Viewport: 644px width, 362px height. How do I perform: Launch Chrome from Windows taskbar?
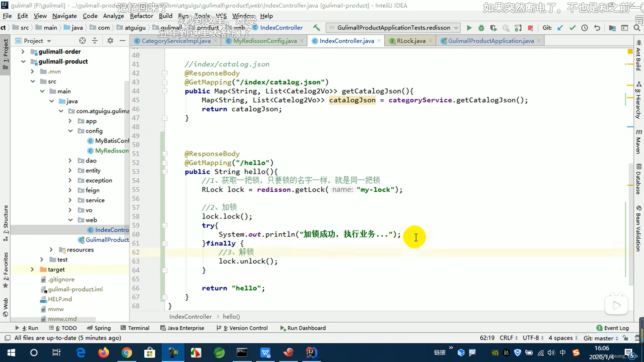[126, 353]
